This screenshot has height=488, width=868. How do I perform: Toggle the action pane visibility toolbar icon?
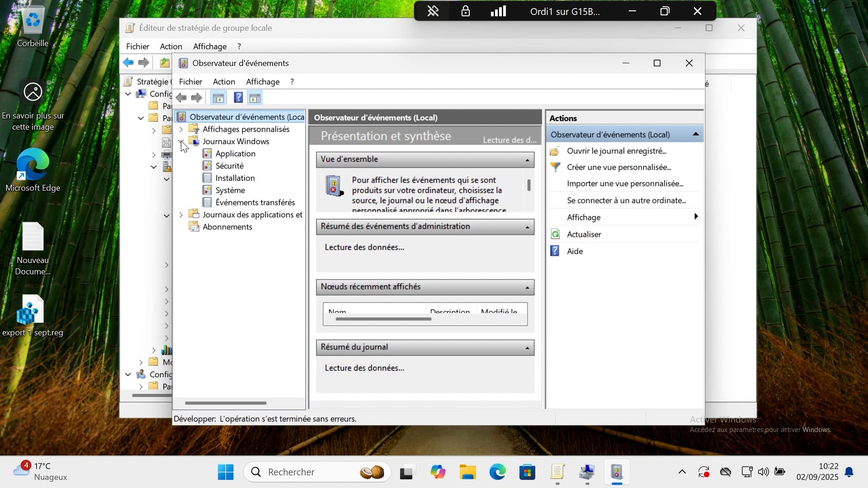pyautogui.click(x=255, y=97)
